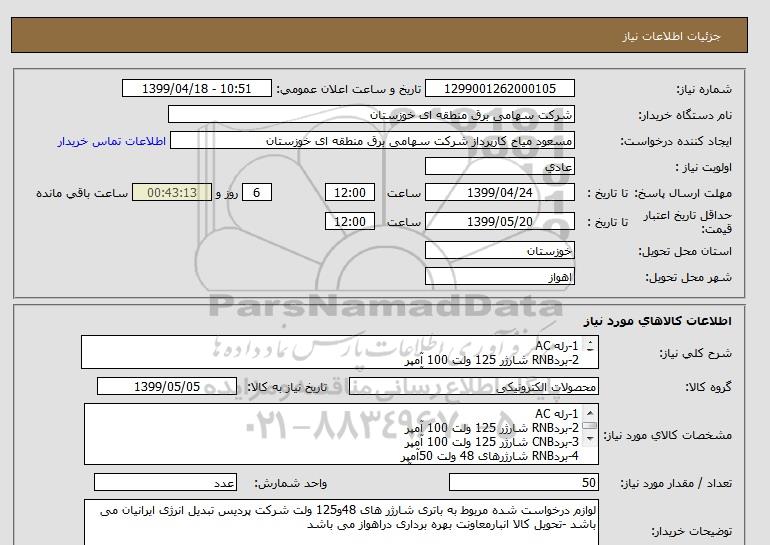This screenshot has width=770, height=545.
Task: Click the buyer organization name field
Action: point(371,114)
